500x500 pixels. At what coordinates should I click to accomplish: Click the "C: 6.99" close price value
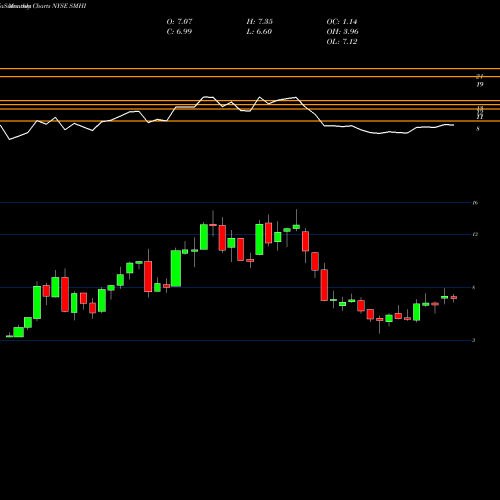tap(179, 32)
